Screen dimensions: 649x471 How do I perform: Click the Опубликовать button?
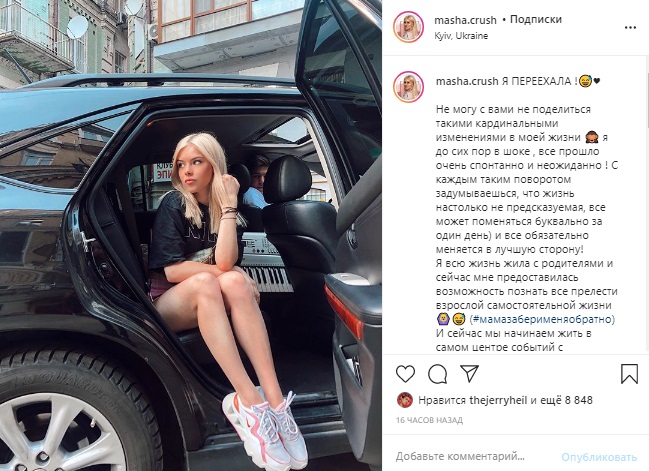pyautogui.click(x=599, y=457)
